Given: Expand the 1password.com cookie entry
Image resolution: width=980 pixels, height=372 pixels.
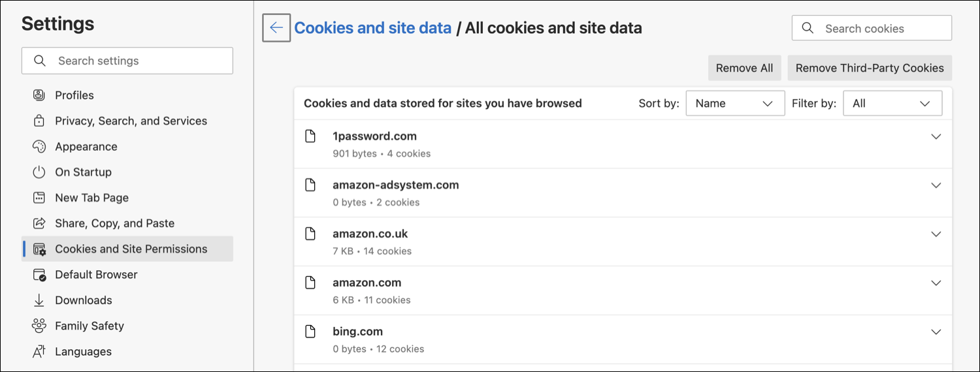Looking at the screenshot, I should pos(936,136).
